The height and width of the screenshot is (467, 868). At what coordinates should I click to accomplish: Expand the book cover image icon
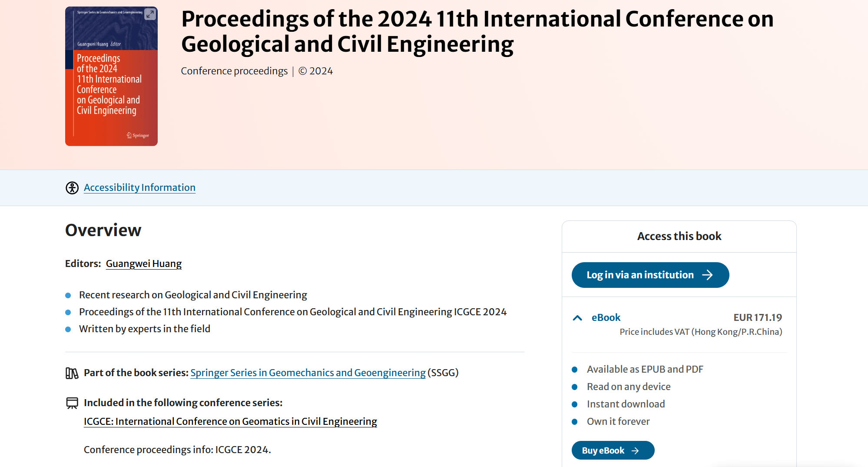150,14
